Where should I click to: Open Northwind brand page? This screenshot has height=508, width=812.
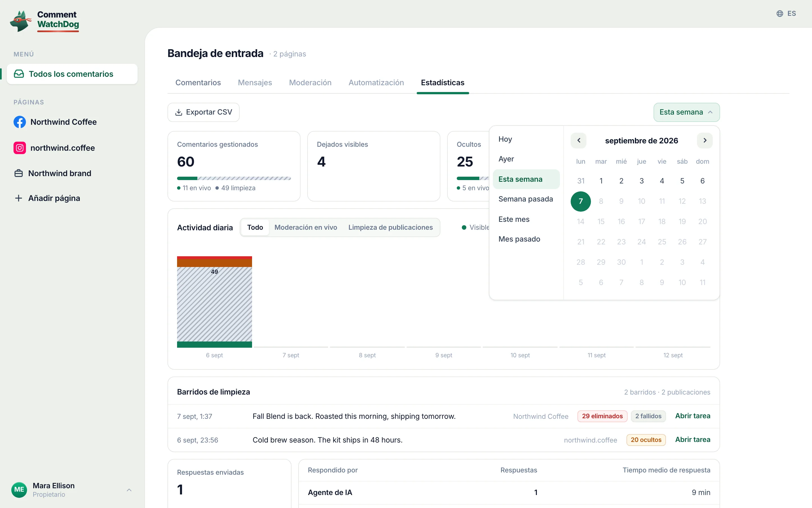(x=72, y=173)
